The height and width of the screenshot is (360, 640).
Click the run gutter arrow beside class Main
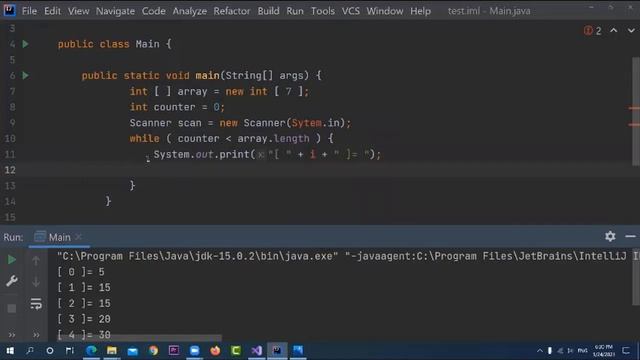25,44
